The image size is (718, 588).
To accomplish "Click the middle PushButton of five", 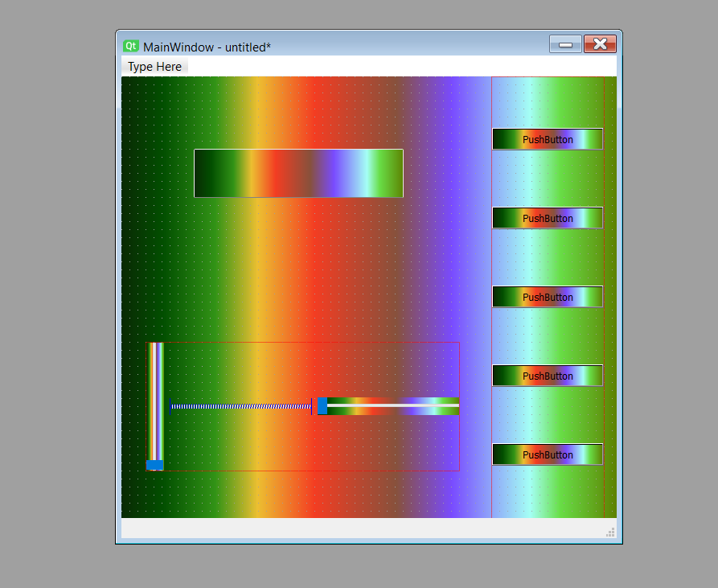I will pyautogui.click(x=548, y=297).
